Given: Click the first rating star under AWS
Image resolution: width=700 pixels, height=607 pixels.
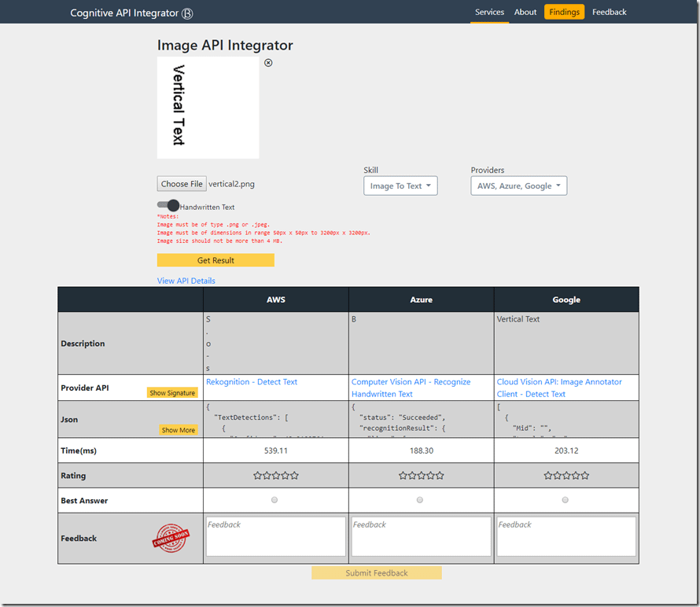Looking at the screenshot, I should (x=257, y=476).
